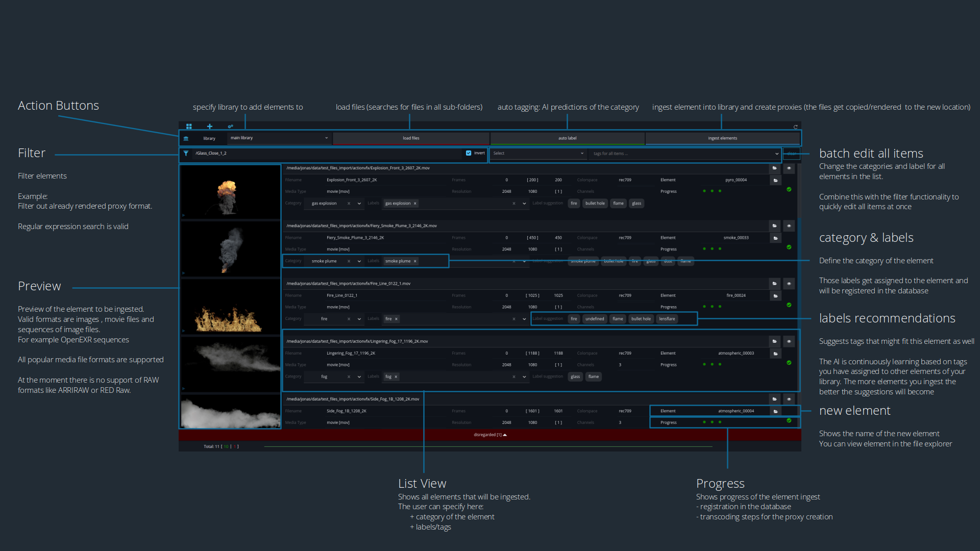Open the grid view icon in the top toolbar
Screen dimensions: 980x551
click(x=189, y=127)
